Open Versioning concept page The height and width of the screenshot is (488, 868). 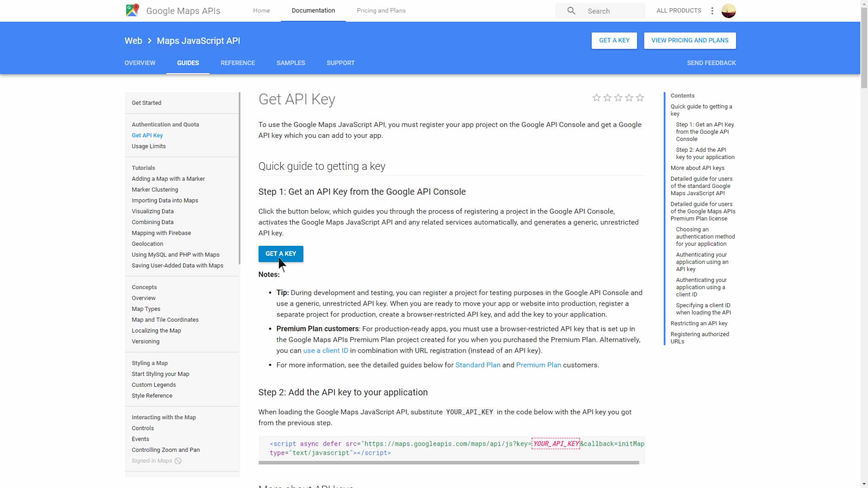click(145, 342)
